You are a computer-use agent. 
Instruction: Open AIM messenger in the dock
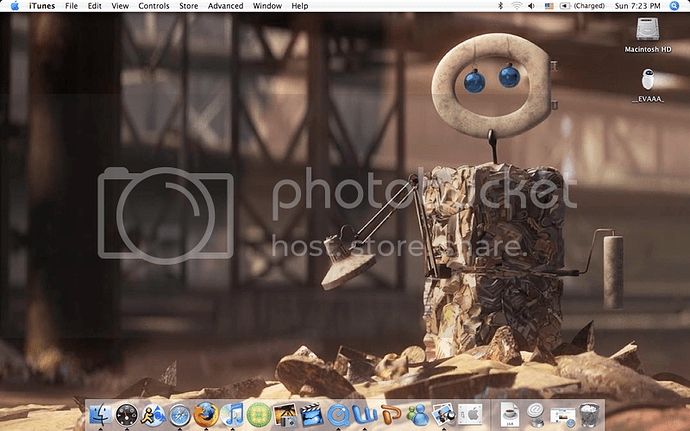pos(153,413)
